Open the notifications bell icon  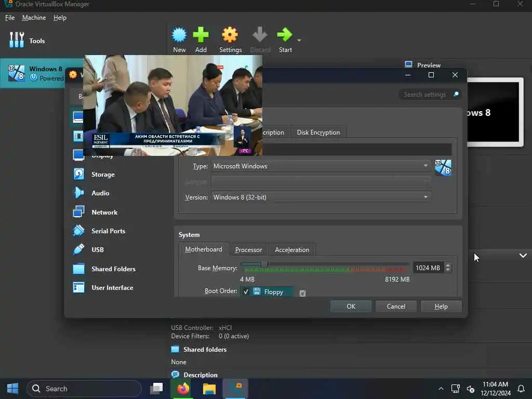521,389
